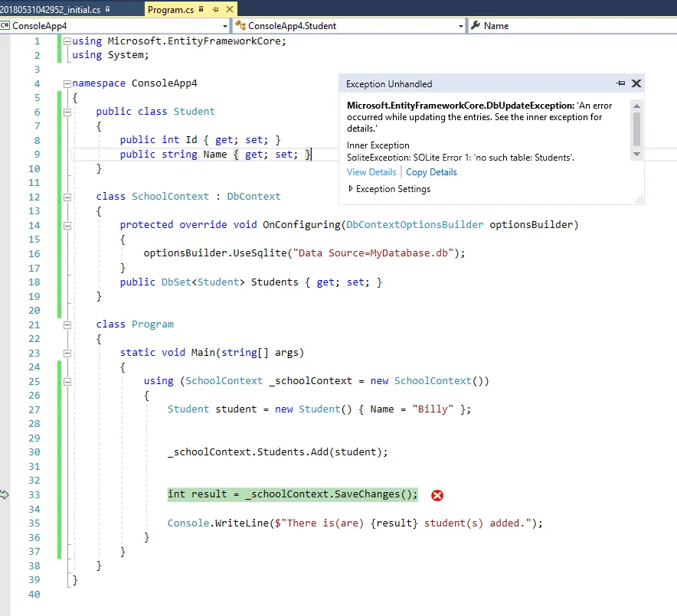
Task: Click the red exception error icon on line 33
Action: [x=437, y=495]
